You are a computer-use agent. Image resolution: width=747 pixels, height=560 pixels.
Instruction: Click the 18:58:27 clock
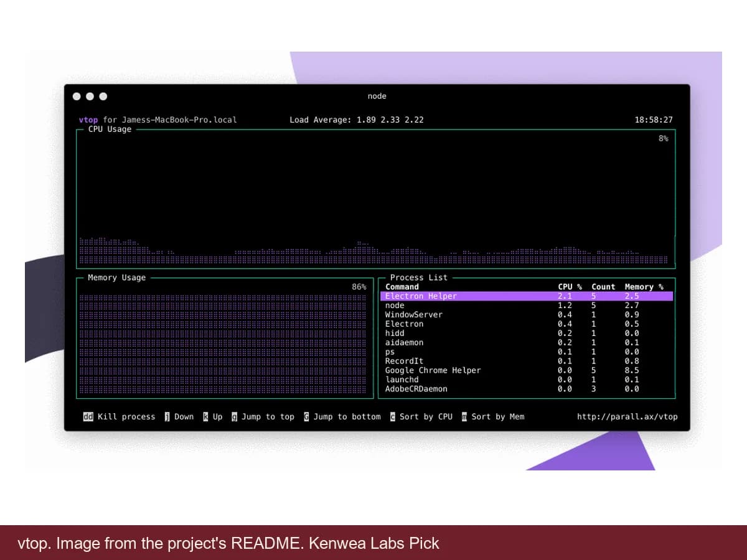654,119
